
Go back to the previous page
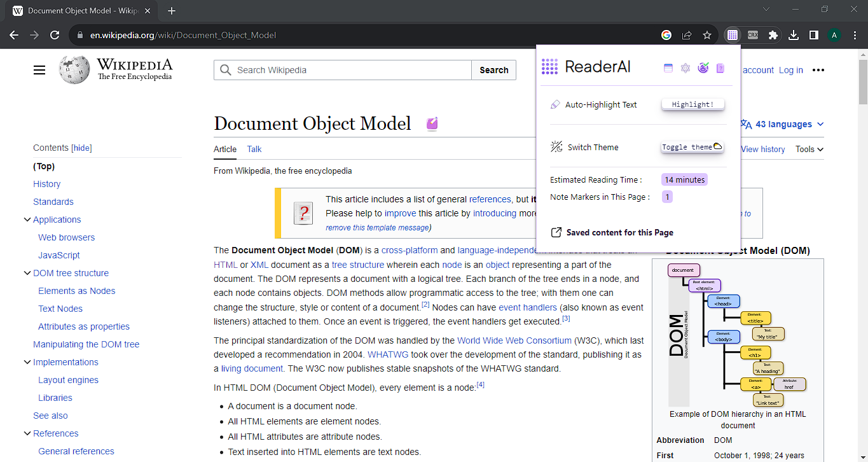tap(14, 35)
